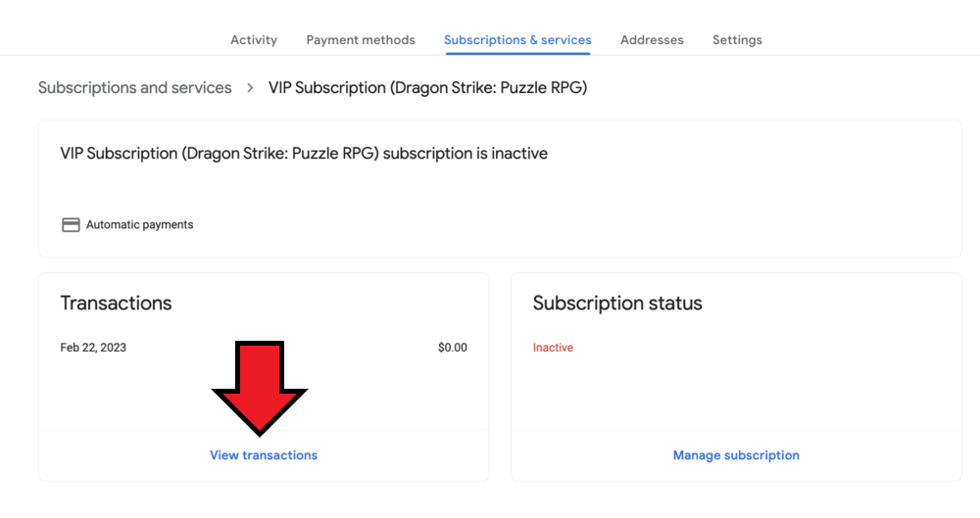
Task: Navigate back via Subscriptions and services breadcrumb
Action: (x=135, y=88)
